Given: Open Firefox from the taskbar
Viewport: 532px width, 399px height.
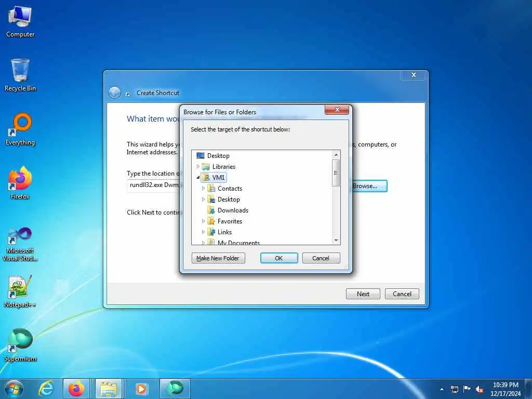Looking at the screenshot, I should click(x=76, y=389).
